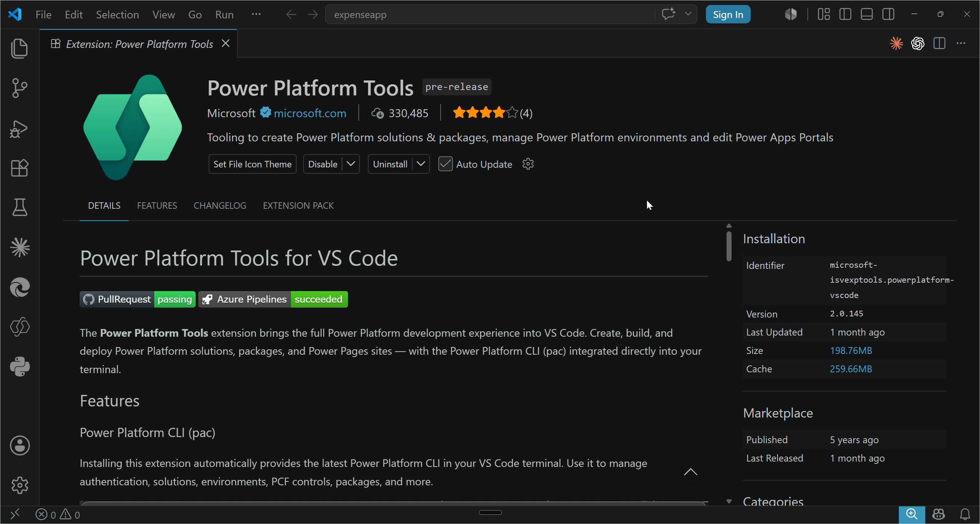
Task: Open the Run and Debug view
Action: (20, 129)
